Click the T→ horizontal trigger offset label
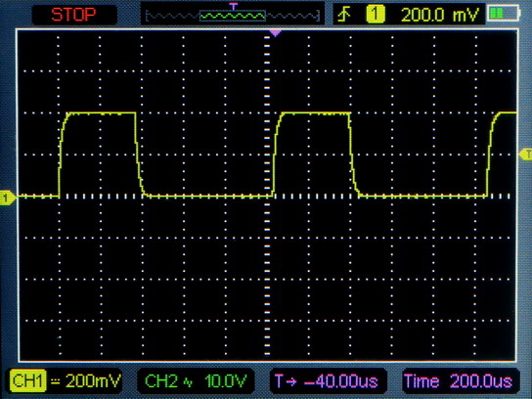 coord(286,381)
